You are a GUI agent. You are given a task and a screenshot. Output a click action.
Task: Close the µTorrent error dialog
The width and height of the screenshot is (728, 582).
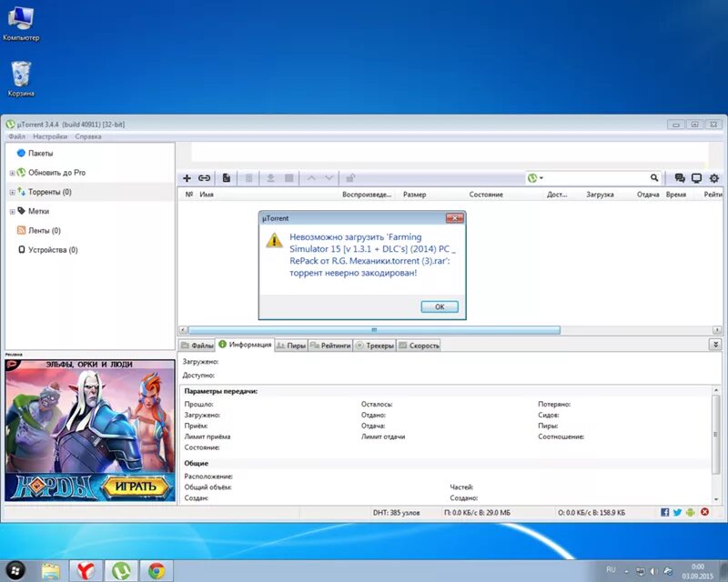[454, 218]
